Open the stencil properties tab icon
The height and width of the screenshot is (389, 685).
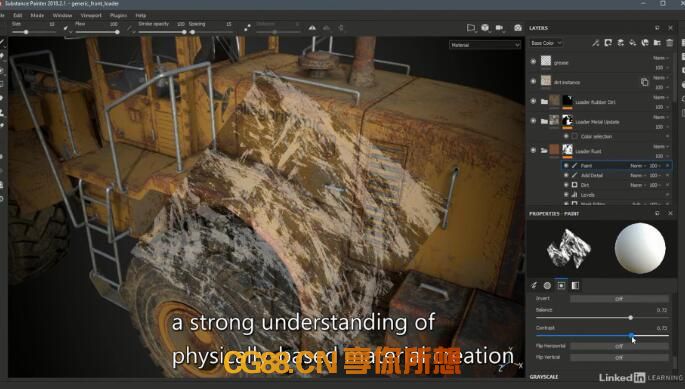point(561,285)
